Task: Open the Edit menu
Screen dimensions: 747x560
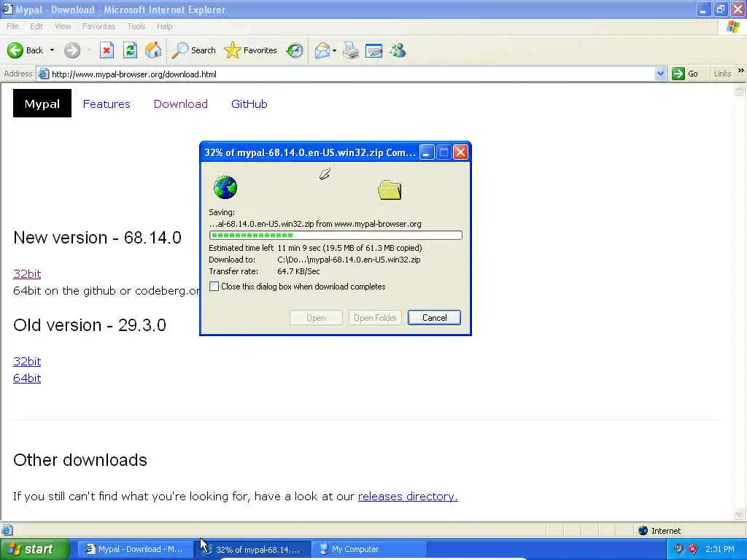Action: pos(36,26)
